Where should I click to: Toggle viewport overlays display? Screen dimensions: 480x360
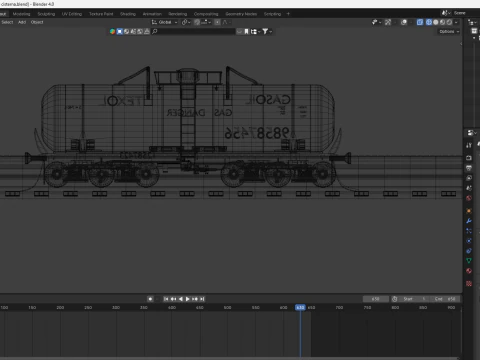404,22
